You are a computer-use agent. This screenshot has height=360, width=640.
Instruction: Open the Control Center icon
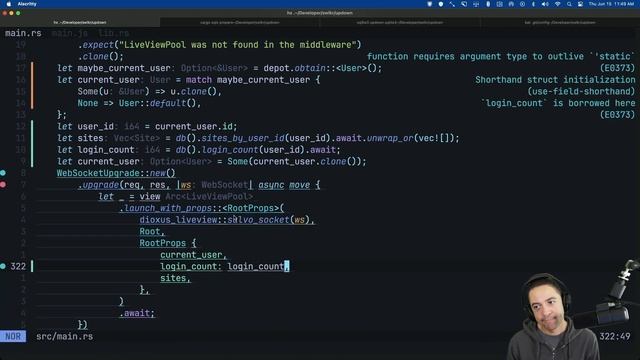580,4
